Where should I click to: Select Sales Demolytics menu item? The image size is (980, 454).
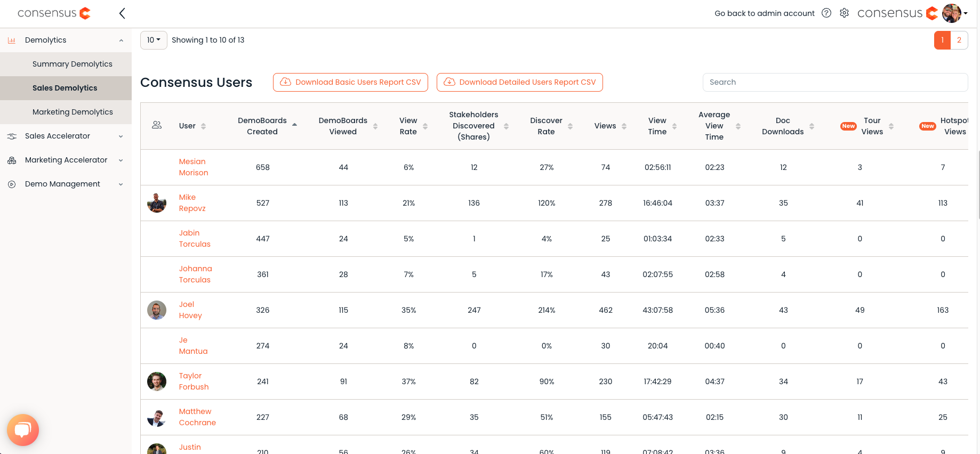pyautogui.click(x=66, y=88)
